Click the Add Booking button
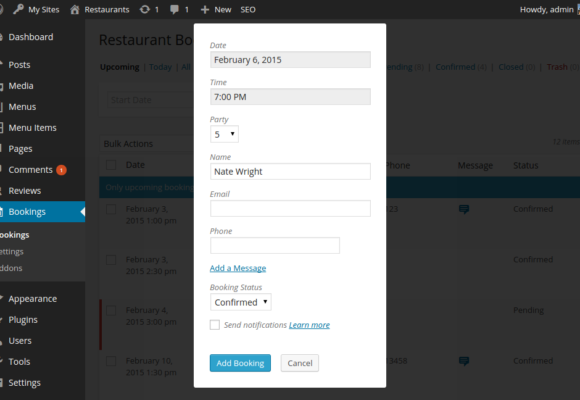Screen dimensions: 580x400 click(x=240, y=363)
